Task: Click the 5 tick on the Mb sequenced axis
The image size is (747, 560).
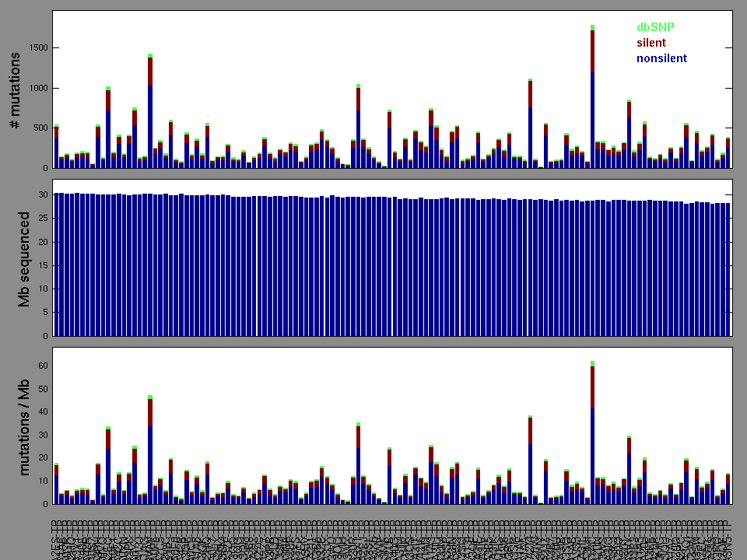Action: (x=46, y=313)
